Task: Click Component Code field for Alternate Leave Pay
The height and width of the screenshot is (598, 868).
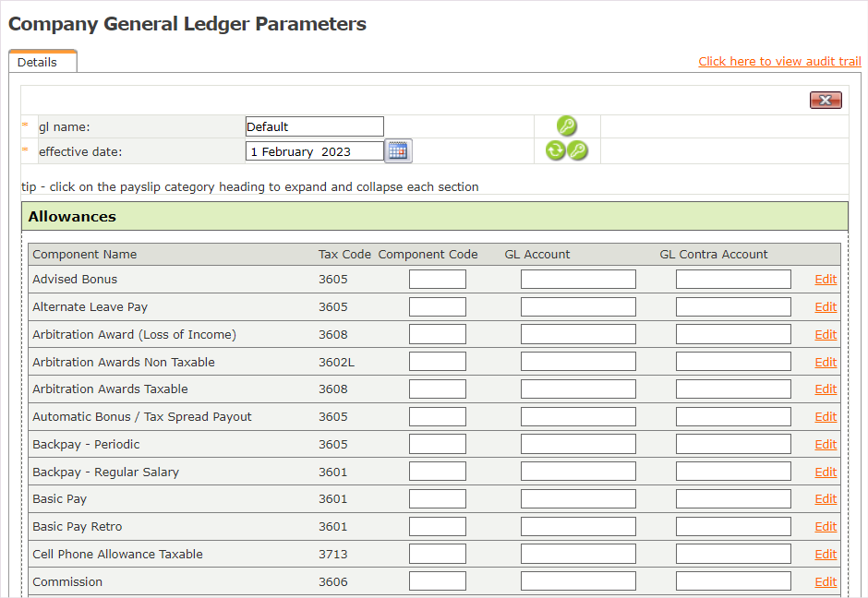Action: click(437, 307)
